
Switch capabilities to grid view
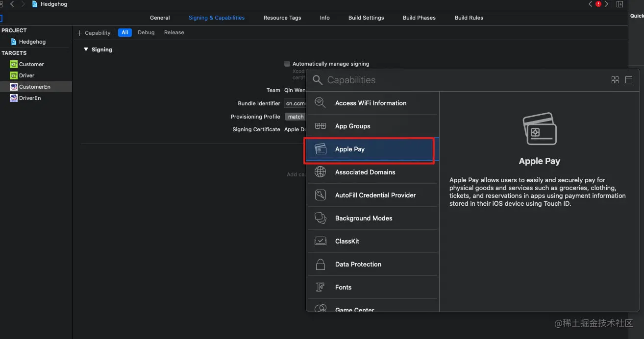(615, 80)
